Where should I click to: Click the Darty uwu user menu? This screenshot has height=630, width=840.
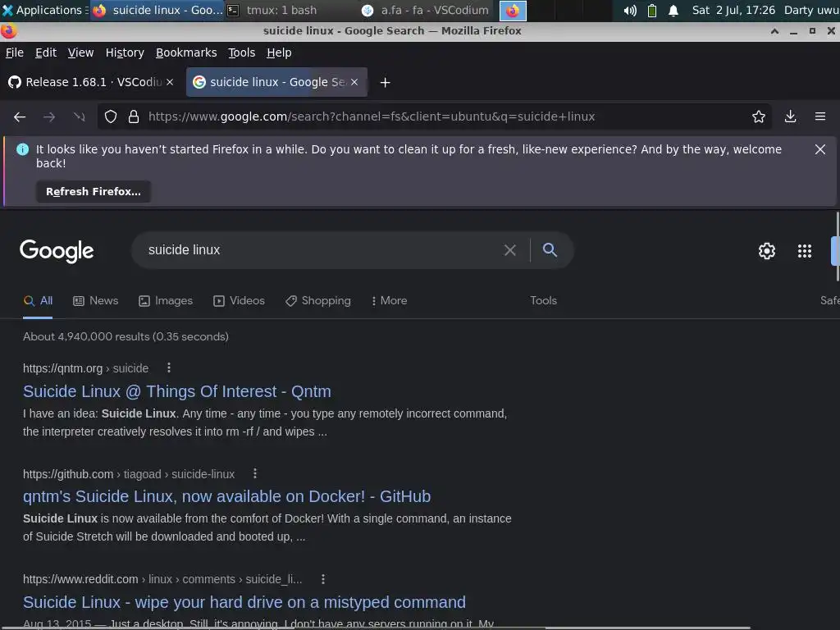tap(811, 10)
